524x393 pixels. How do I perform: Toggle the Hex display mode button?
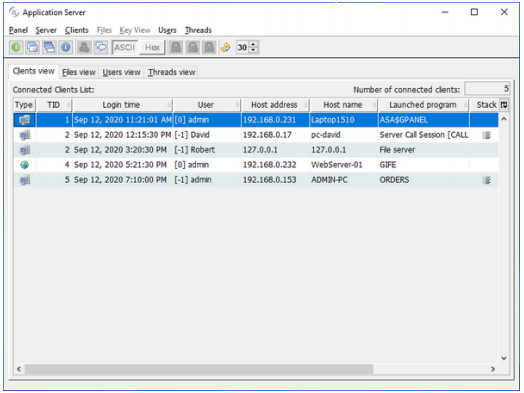point(152,47)
